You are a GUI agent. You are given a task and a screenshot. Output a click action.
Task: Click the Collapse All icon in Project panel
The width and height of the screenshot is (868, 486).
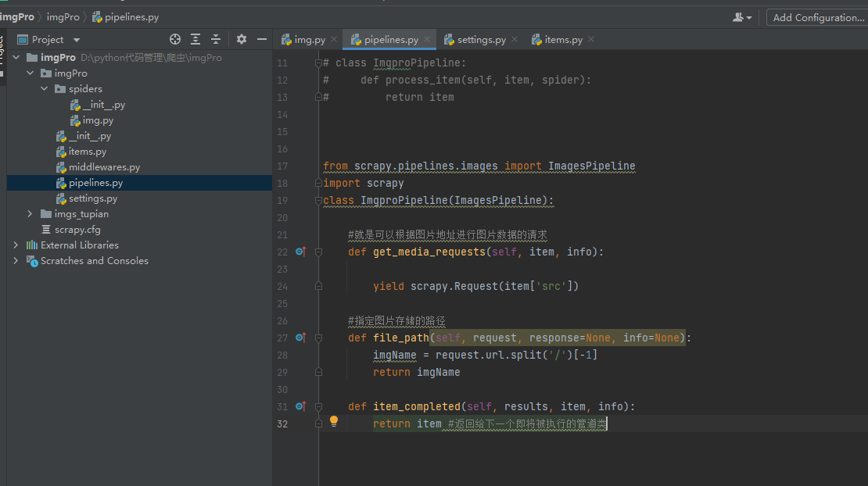pyautogui.click(x=216, y=39)
